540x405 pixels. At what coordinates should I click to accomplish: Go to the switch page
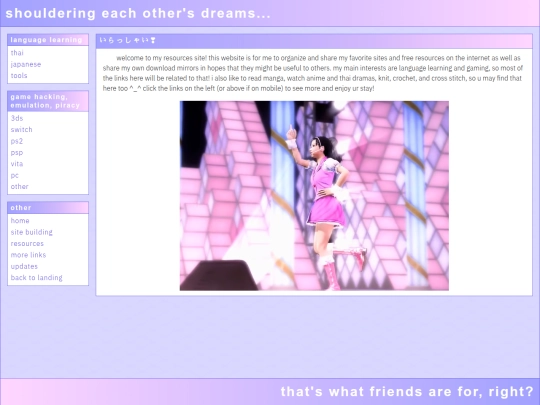click(x=21, y=129)
